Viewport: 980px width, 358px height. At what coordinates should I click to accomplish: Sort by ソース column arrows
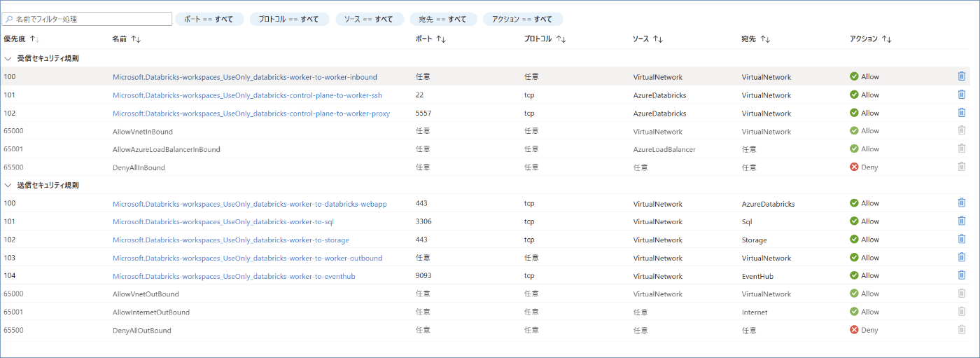[x=657, y=39]
